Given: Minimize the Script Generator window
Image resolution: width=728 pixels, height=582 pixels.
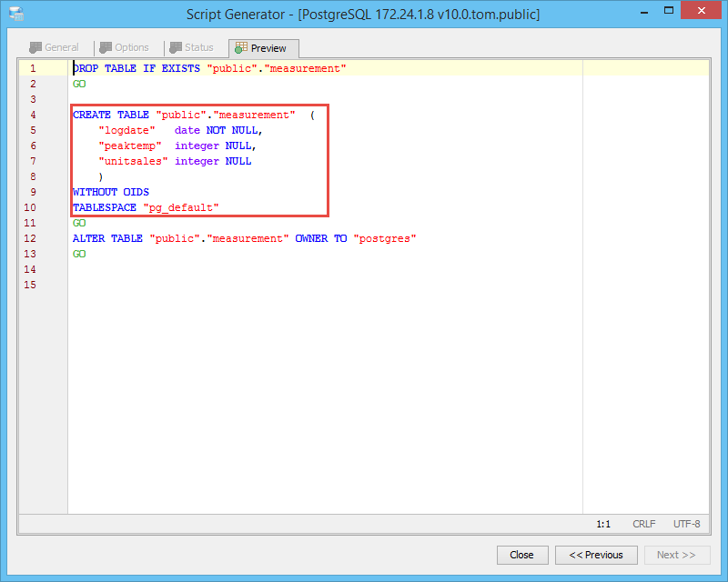Looking at the screenshot, I should [644, 13].
